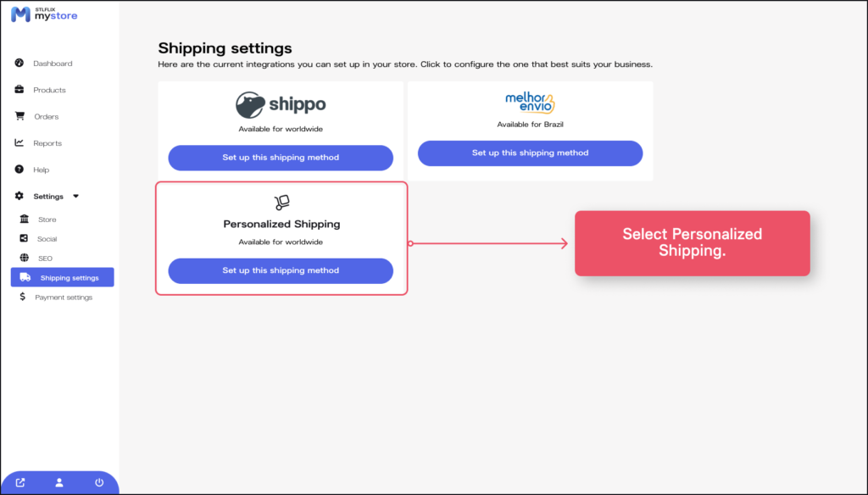868x495 pixels.
Task: Click the Reports chart icon
Action: [x=19, y=143]
